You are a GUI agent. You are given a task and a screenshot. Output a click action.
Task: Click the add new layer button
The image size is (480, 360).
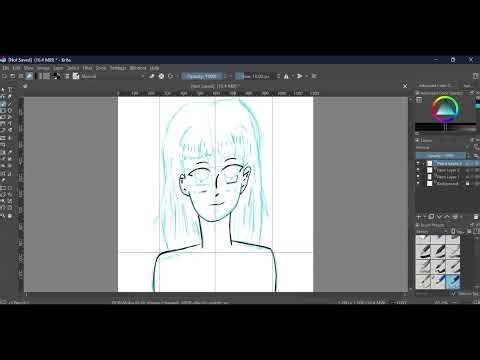coord(419,217)
